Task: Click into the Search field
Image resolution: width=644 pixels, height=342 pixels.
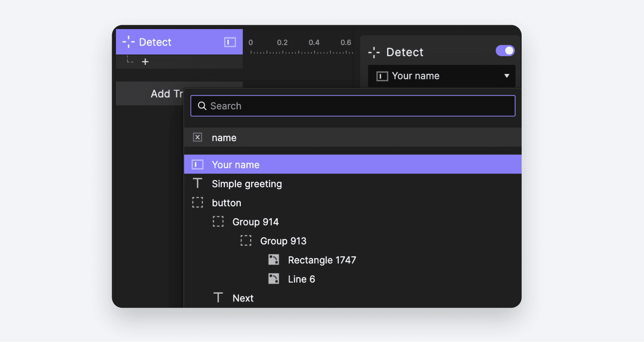Action: click(353, 106)
